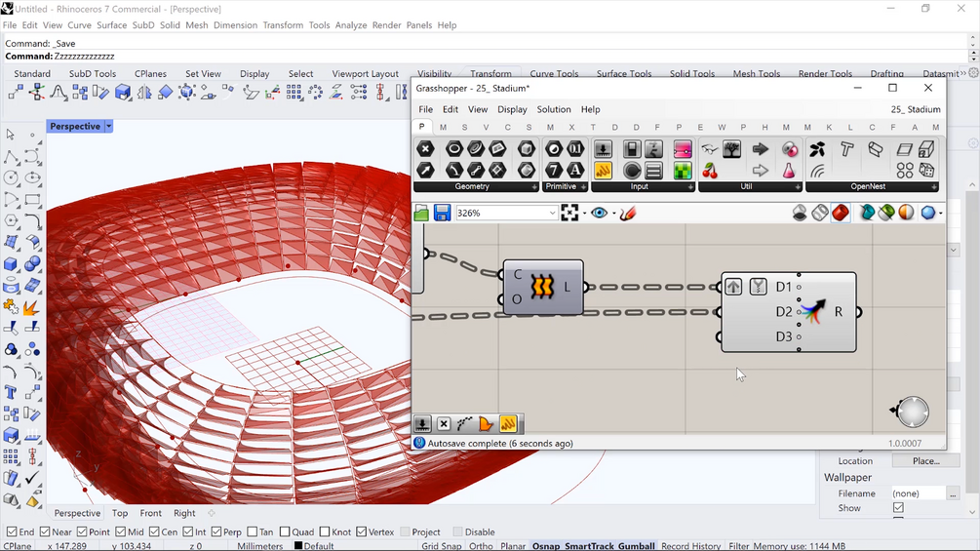
Task: Expand the Geometry panel category
Action: coord(534,187)
